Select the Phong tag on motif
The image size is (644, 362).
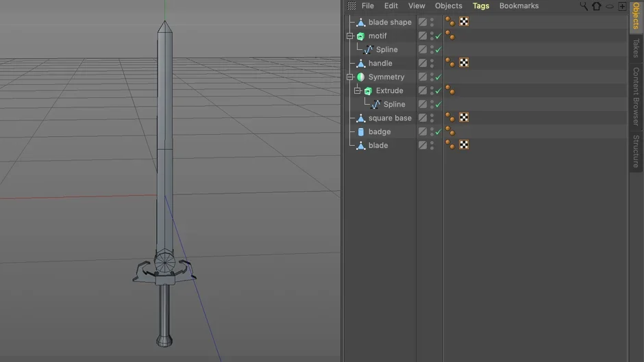pyautogui.click(x=450, y=36)
